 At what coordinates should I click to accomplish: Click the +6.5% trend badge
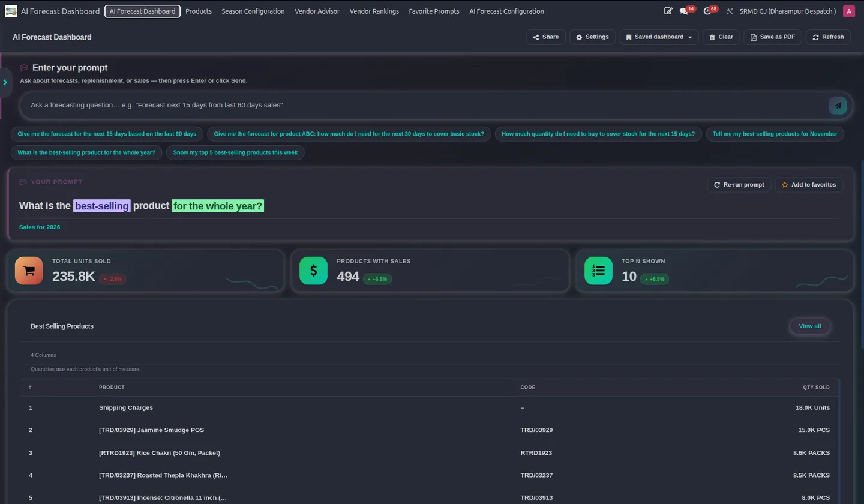click(377, 280)
